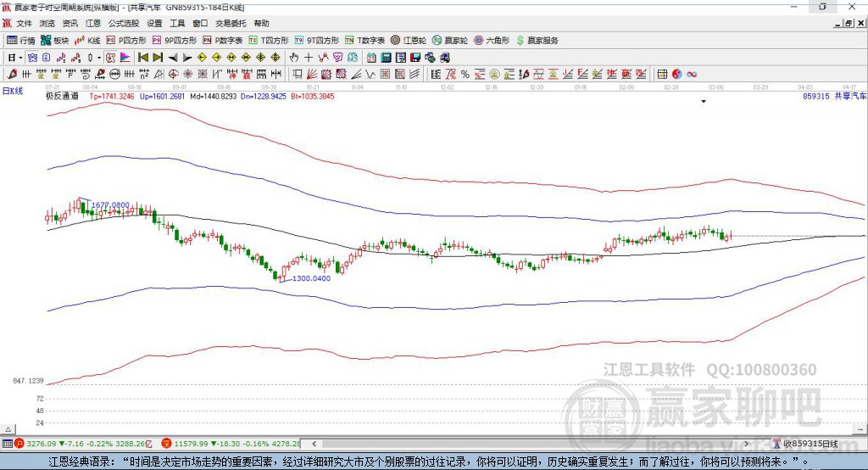Jump to first bar icon
This screenshot has width=868, height=470.
(x=142, y=58)
